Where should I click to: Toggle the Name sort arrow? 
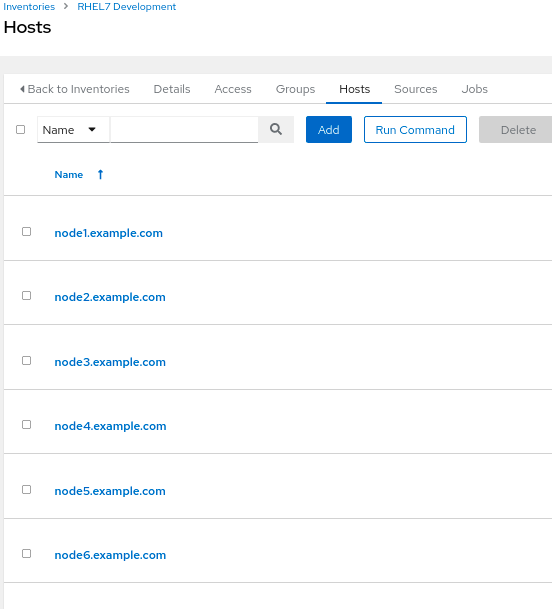[x=100, y=174]
